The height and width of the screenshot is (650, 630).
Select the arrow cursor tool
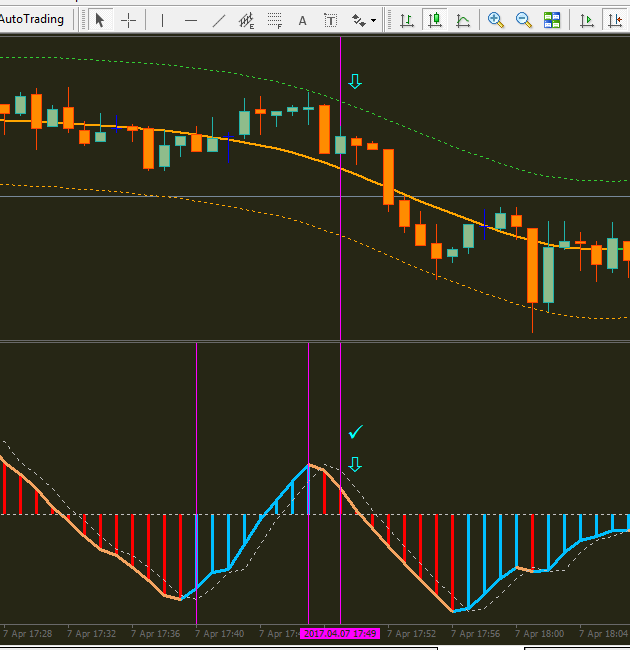(x=100, y=20)
